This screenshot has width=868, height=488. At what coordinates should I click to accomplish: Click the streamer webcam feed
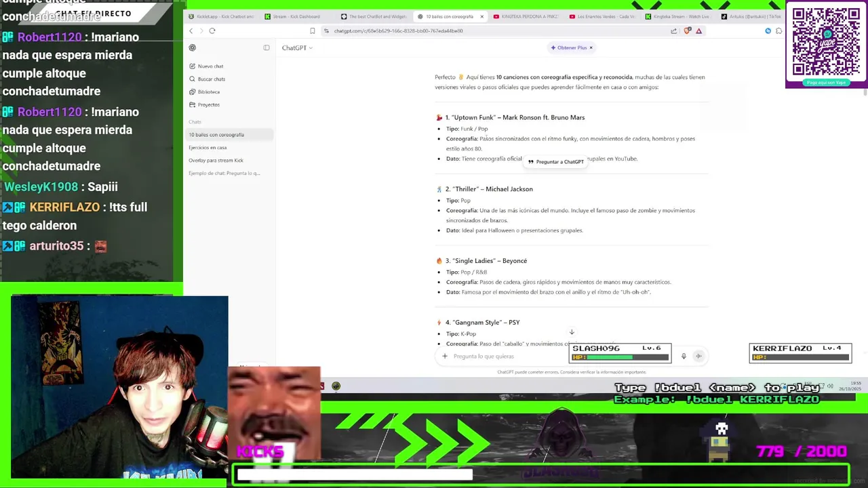[x=119, y=387]
